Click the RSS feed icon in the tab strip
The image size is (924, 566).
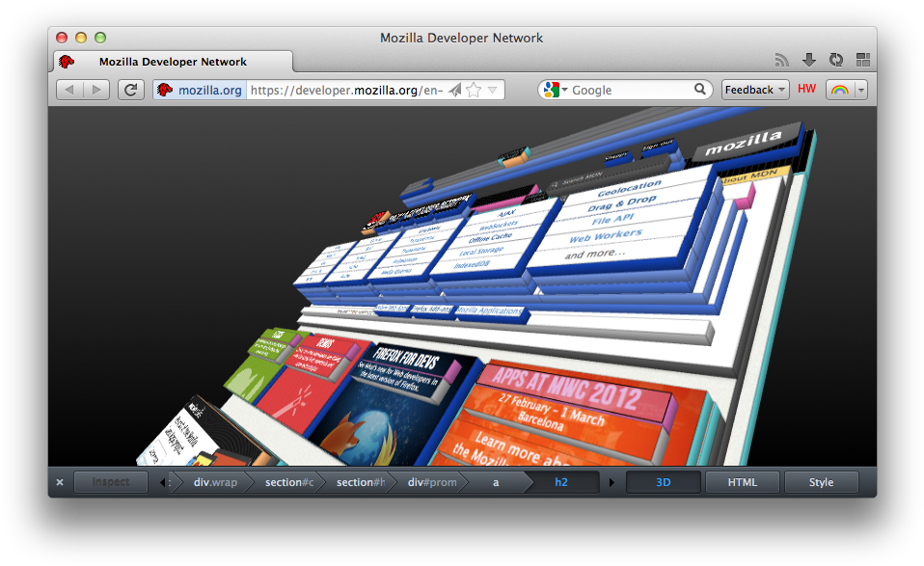coord(781,60)
